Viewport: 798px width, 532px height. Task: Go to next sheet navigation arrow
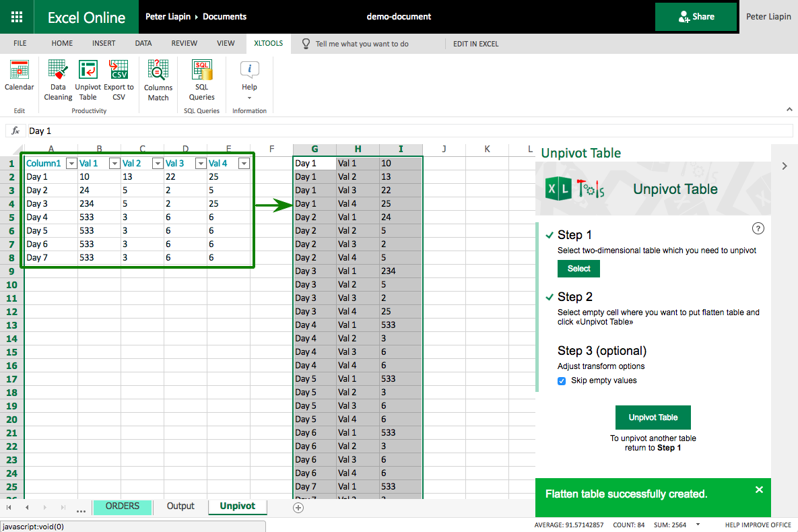click(45, 507)
